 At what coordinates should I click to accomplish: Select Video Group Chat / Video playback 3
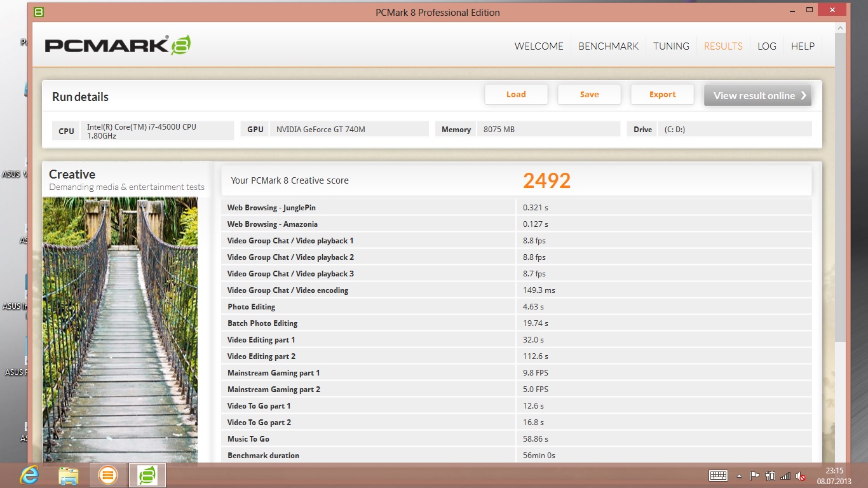[x=516, y=274]
